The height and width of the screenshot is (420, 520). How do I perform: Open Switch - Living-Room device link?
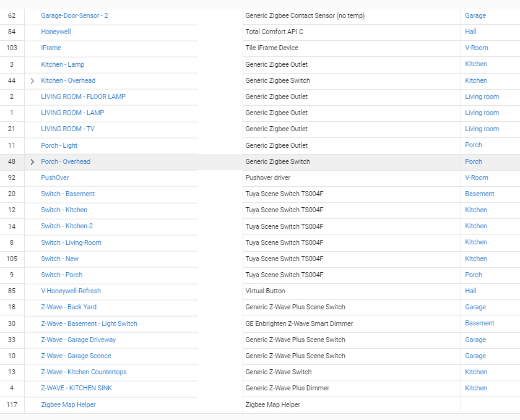coord(71,242)
